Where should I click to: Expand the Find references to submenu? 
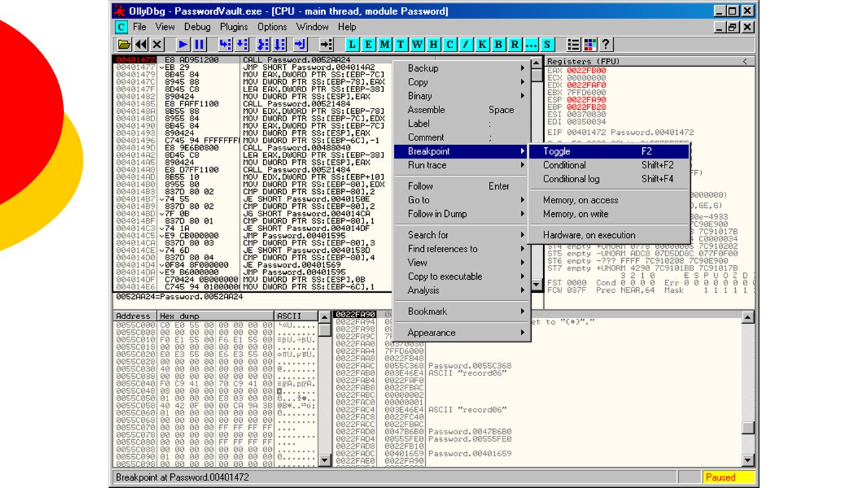click(462, 248)
